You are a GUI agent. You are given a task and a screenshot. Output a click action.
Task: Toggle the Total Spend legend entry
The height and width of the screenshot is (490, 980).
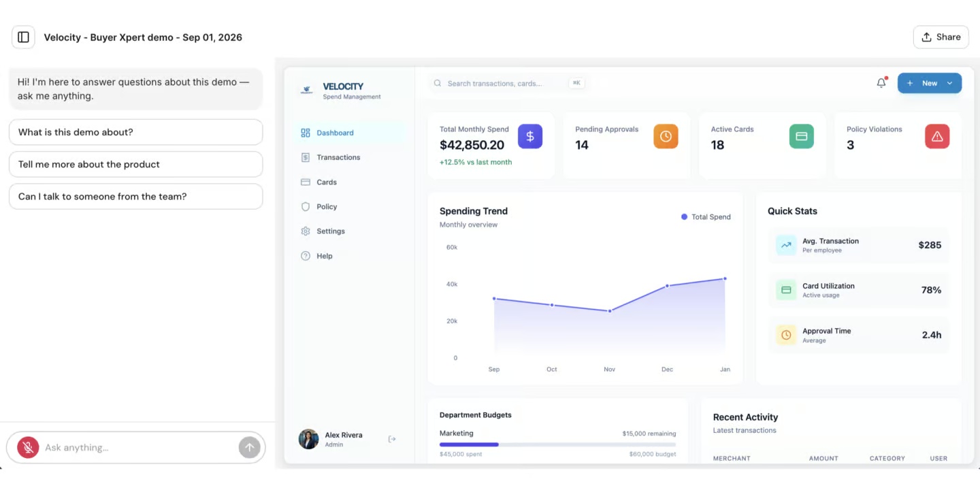point(706,217)
